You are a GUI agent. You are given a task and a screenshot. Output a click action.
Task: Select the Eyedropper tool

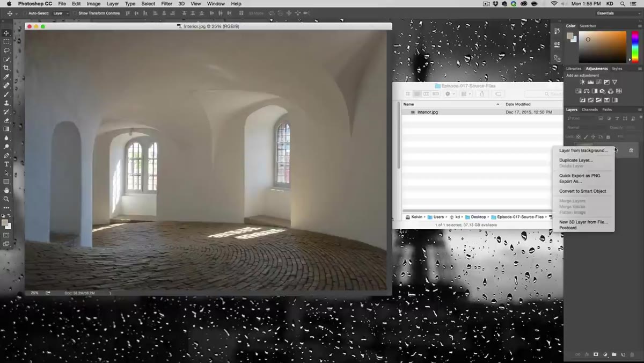[6, 77]
